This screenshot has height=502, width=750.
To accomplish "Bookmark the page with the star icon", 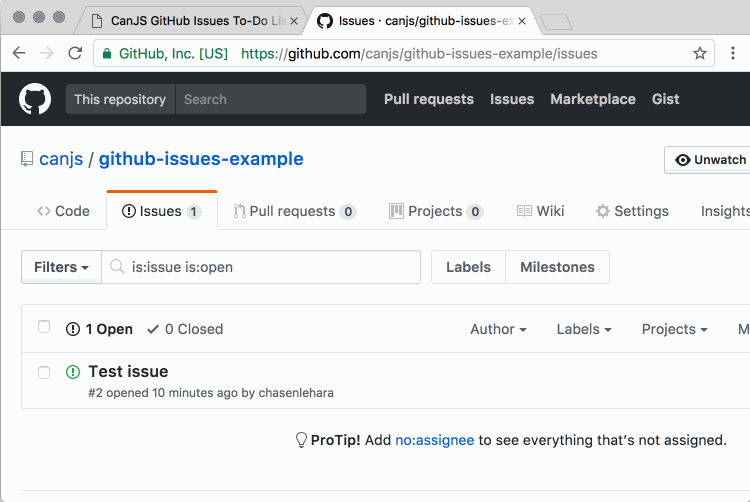I will [699, 53].
